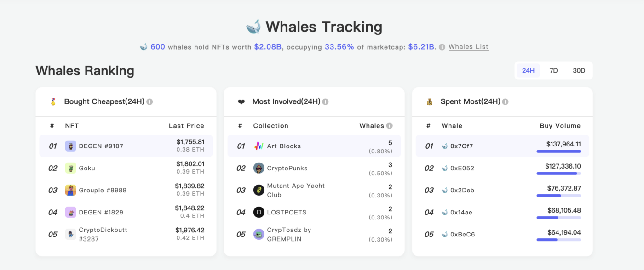
Task: Open the CryptoPunks collection name
Action: [x=287, y=168]
